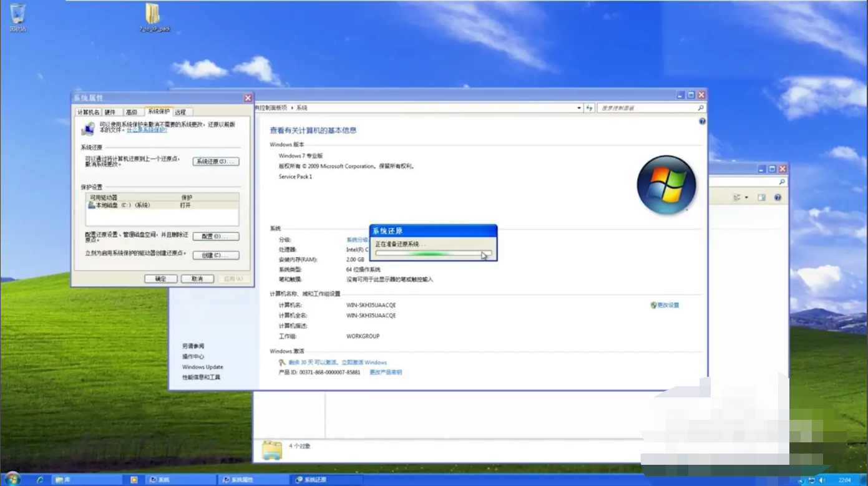This screenshot has height=486, width=868.
Task: Click the WORKGROUP value
Action: click(363, 336)
